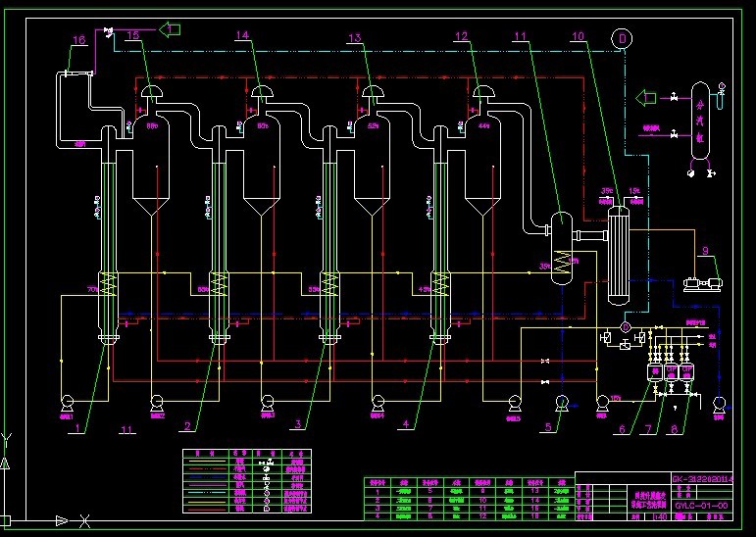Viewport: 756px width, 537px height.
Task: Select the vacuum pump unit at callout 9
Action: (702, 284)
